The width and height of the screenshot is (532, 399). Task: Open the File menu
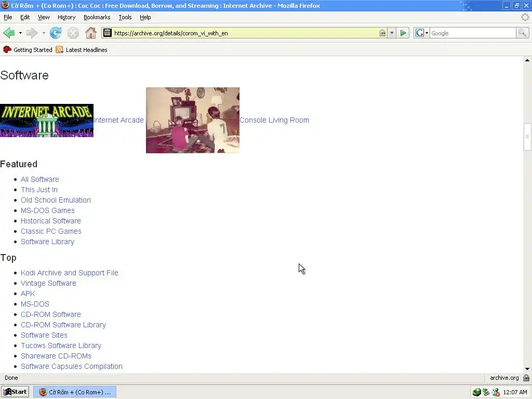coord(8,17)
